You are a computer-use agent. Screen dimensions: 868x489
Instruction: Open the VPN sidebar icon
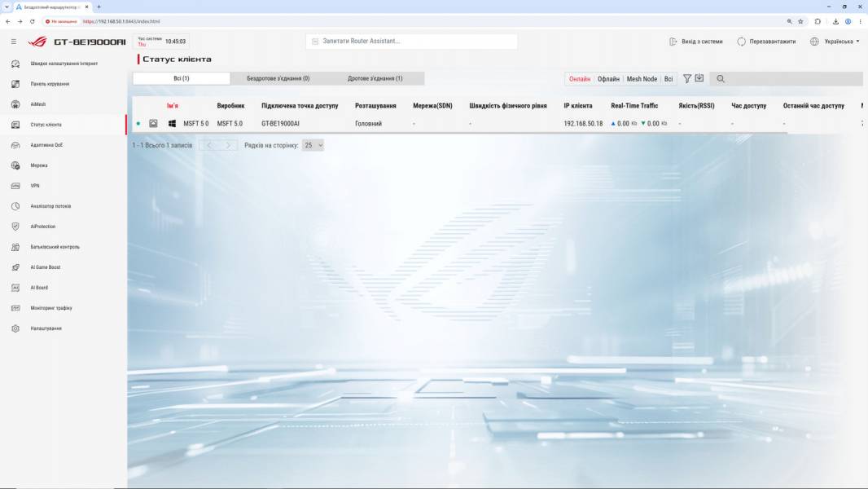(x=15, y=186)
